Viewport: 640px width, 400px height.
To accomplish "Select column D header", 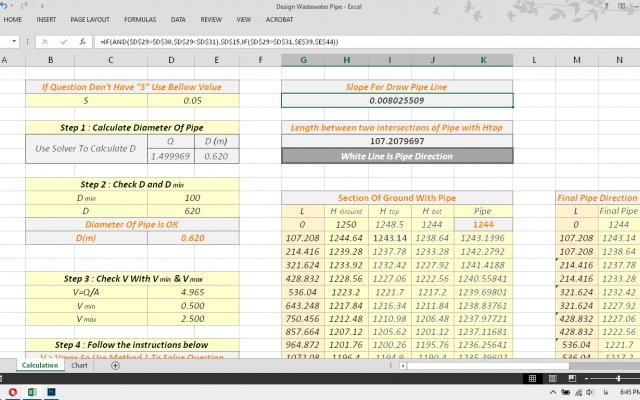I will coord(171,60).
